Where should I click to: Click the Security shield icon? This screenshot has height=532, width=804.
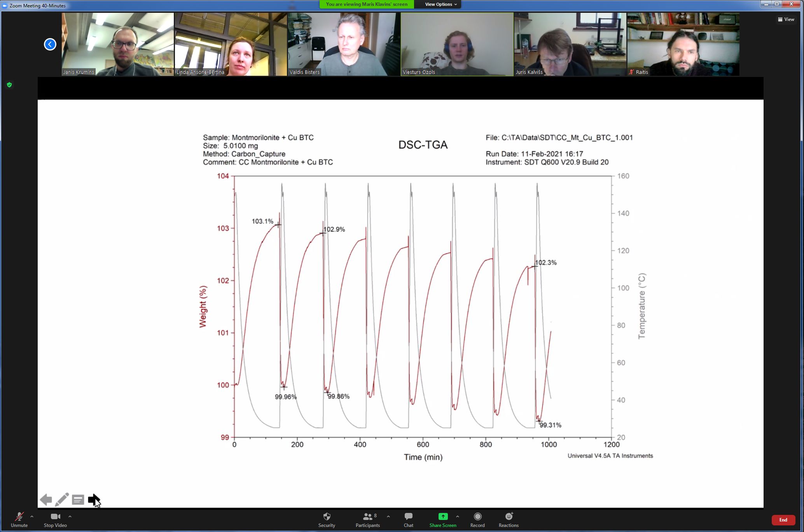(327, 517)
